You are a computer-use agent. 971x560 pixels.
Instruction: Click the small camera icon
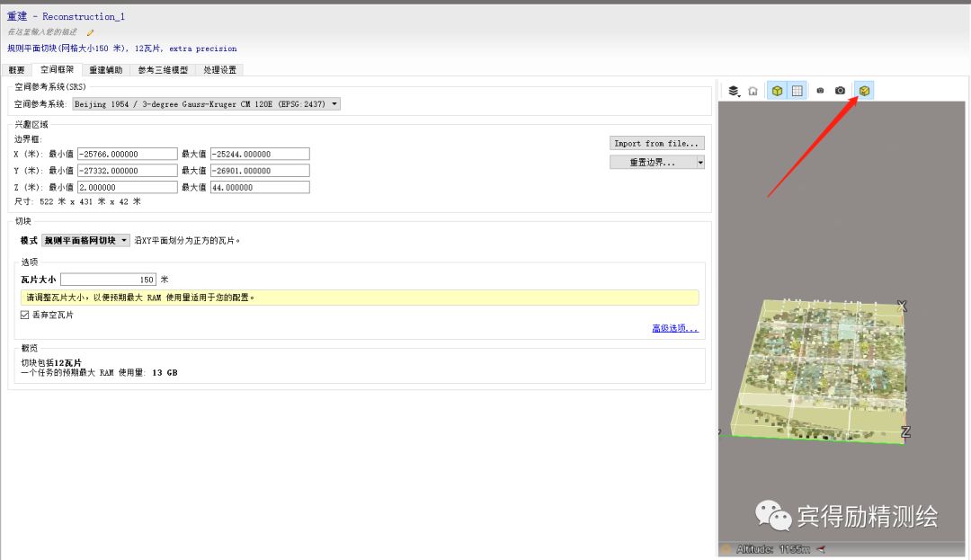tap(820, 91)
